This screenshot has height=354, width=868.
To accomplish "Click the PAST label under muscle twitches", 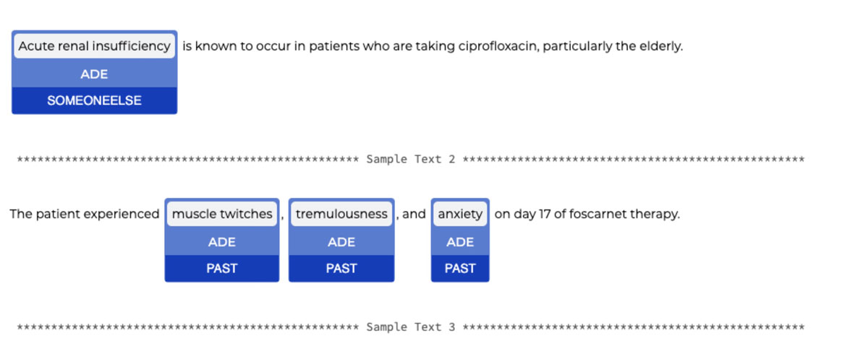I will 222,268.
